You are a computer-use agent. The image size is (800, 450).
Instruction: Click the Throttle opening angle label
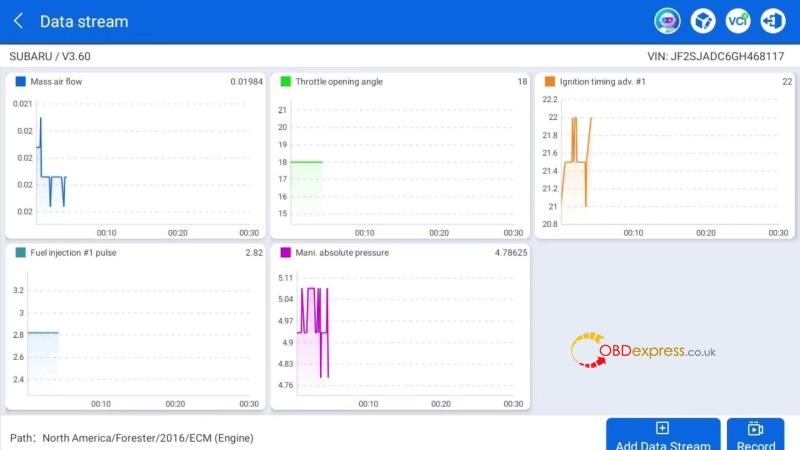pos(339,82)
